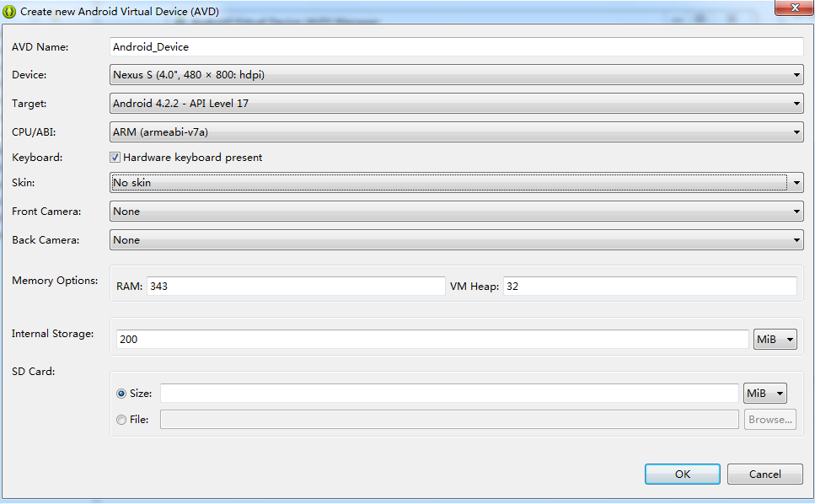815x504 pixels.
Task: Click the Internal Storage value field
Action: [432, 340]
